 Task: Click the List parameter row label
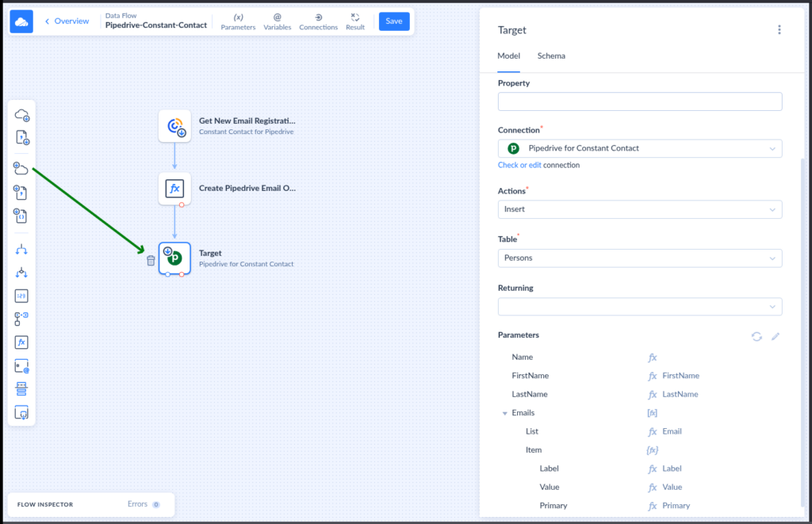[x=532, y=431]
